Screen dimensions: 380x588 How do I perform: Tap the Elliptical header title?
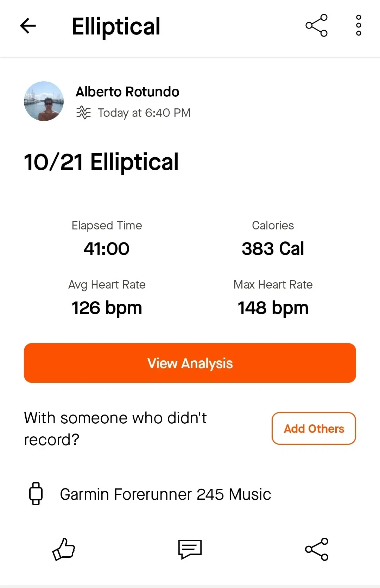click(x=116, y=26)
